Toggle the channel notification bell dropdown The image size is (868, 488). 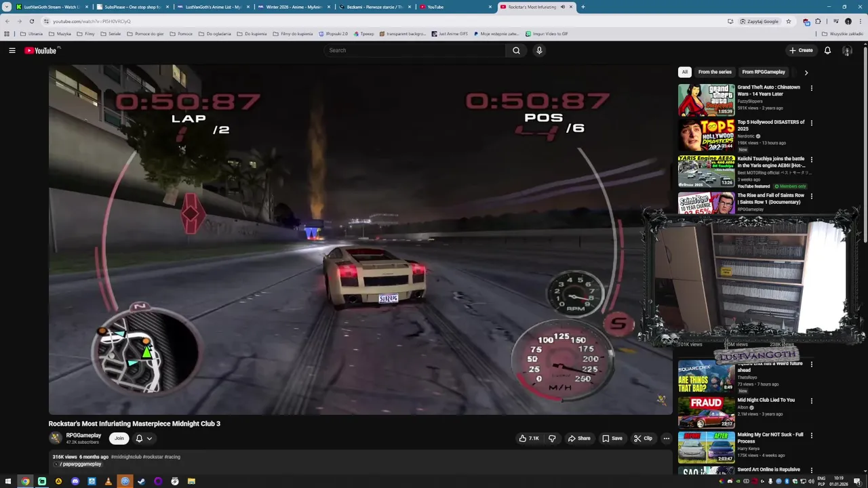pos(144,439)
